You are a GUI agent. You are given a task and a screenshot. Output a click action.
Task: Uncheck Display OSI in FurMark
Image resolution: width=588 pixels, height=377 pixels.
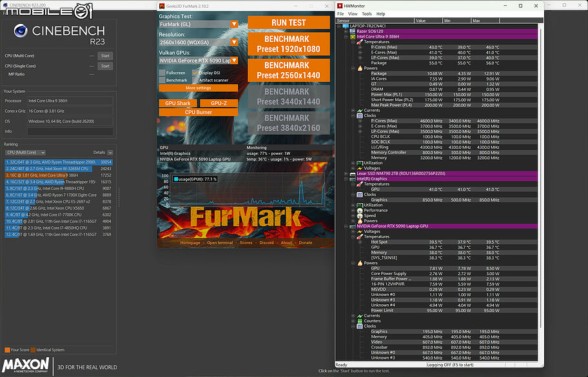coord(195,73)
